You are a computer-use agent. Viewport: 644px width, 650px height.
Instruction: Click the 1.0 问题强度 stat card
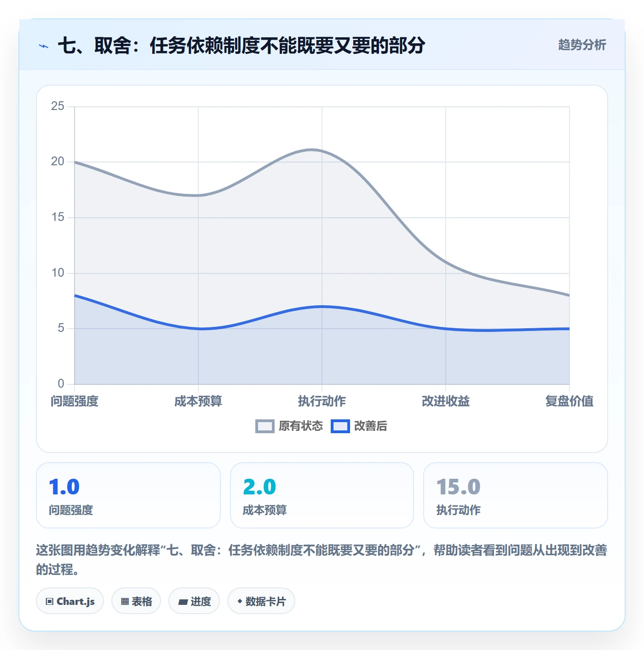(128, 495)
